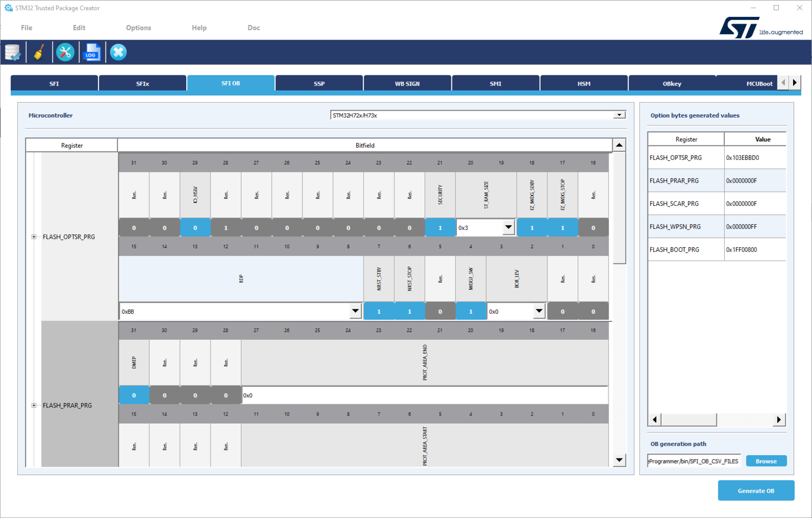Select FLASH_BOOT_PRG value 0x1FF00800
The width and height of the screenshot is (812, 518).
coord(755,250)
